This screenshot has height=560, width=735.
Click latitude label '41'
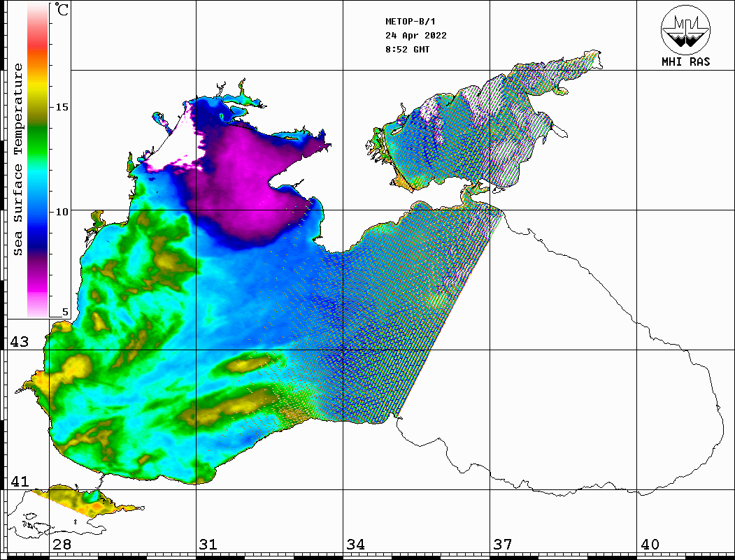pos(20,481)
